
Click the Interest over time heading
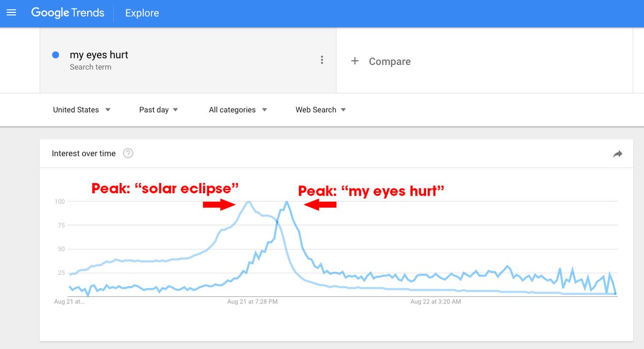point(84,154)
